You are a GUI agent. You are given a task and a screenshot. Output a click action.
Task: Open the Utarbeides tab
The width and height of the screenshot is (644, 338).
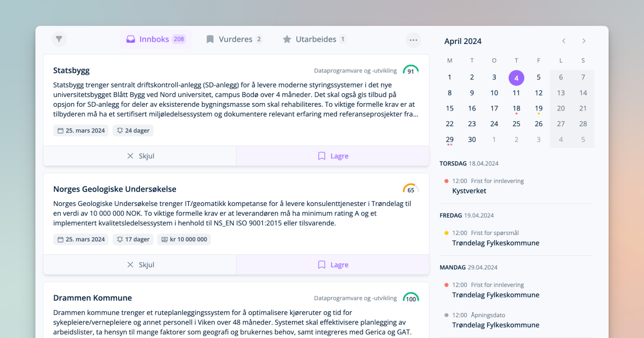point(314,39)
